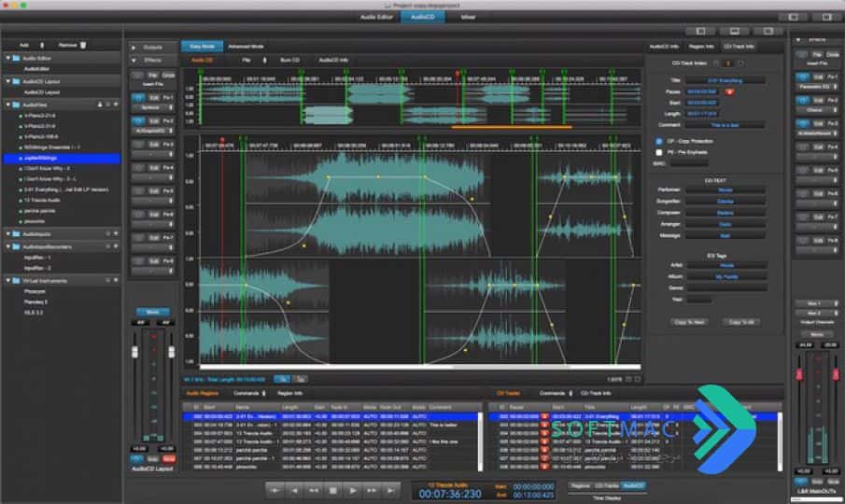The image size is (845, 504).
Task: Toggle CP - Copy Protection checkbox
Action: tap(658, 141)
